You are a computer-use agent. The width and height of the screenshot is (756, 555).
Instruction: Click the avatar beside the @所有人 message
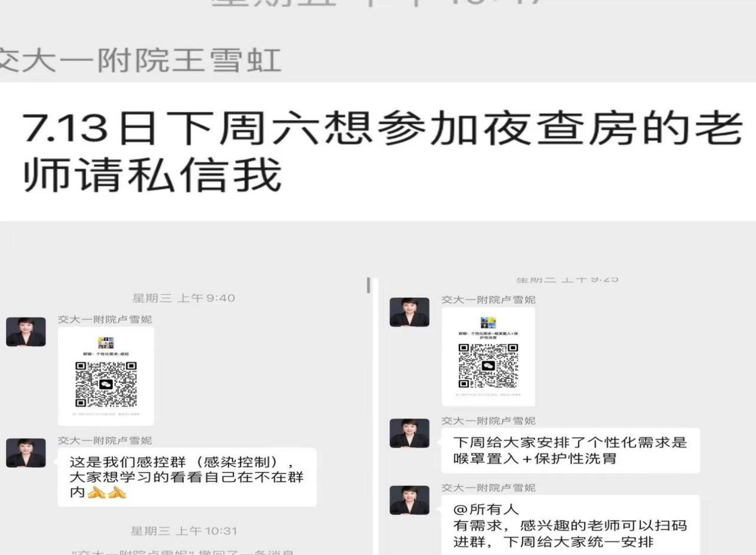point(409,500)
